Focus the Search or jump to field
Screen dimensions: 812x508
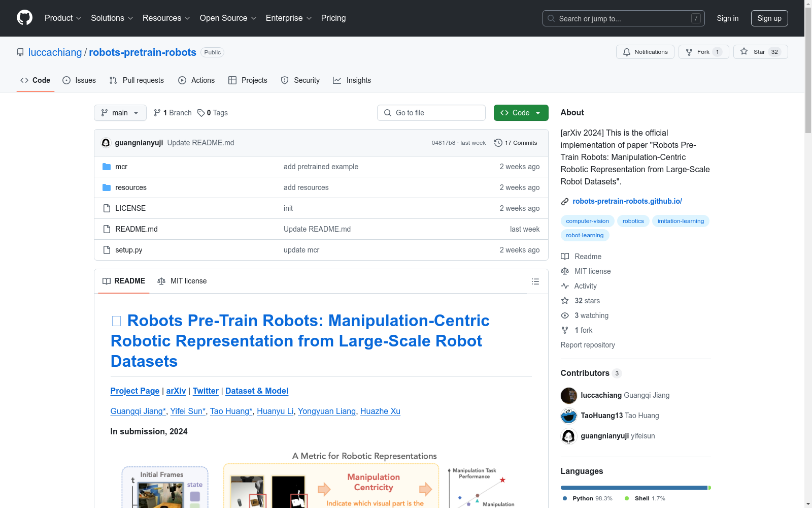[624, 18]
